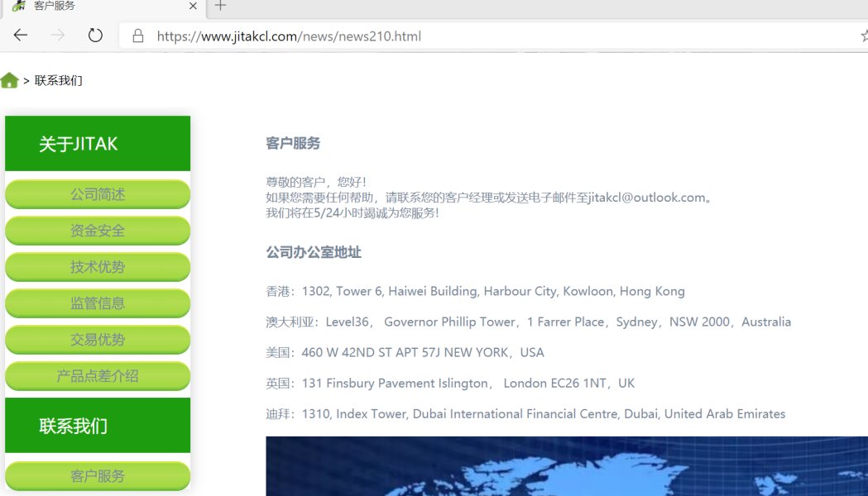The width and height of the screenshot is (868, 496).
Task: Open the 公司简述 sidebar button
Action: (x=98, y=194)
